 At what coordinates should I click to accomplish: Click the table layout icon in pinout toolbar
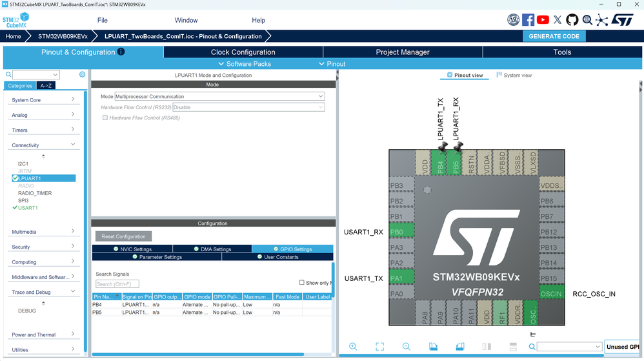[x=513, y=347]
